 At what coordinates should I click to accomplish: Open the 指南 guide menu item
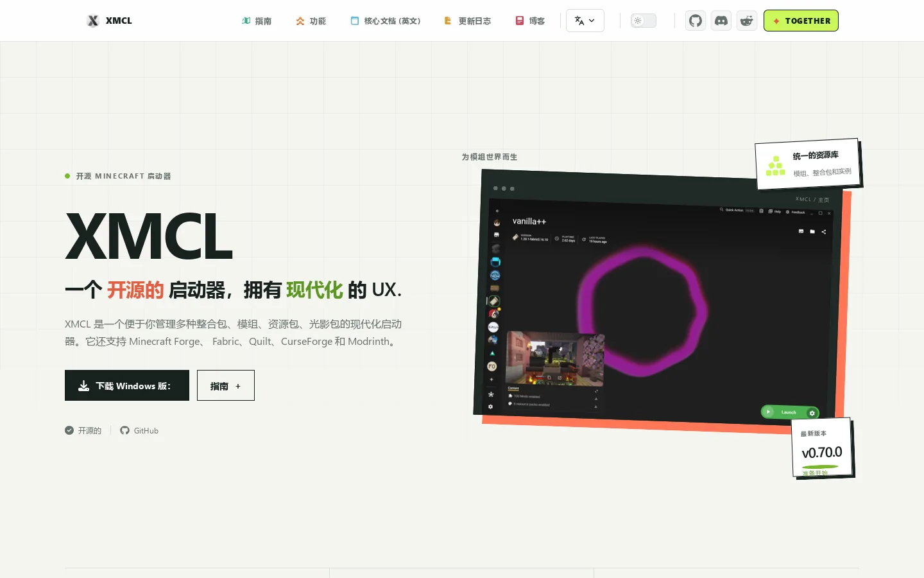(x=257, y=21)
